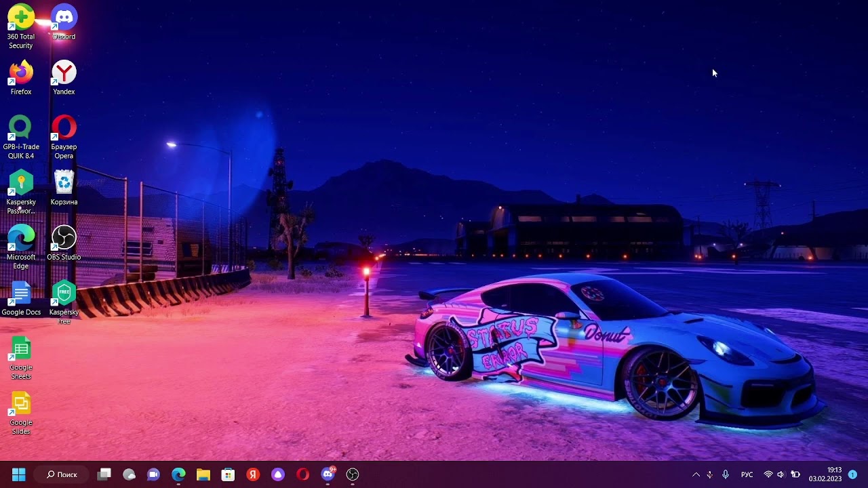Switch the РУС input language
The image size is (868, 488).
point(747,474)
